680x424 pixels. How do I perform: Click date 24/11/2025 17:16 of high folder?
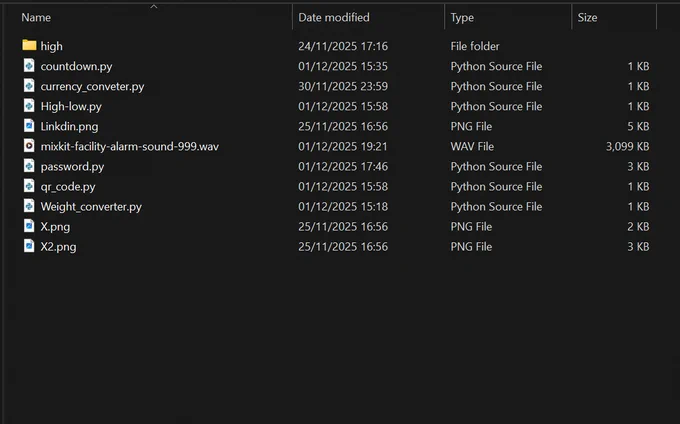tap(343, 46)
